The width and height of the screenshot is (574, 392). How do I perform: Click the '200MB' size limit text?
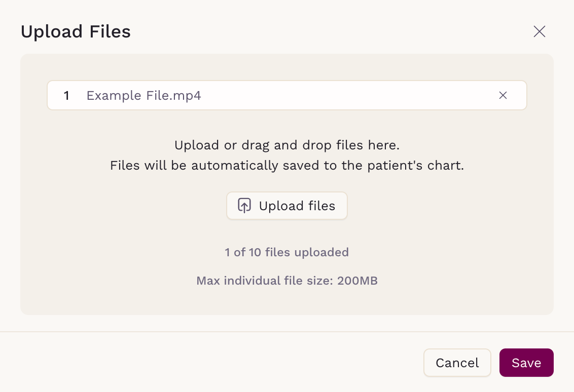[357, 281]
